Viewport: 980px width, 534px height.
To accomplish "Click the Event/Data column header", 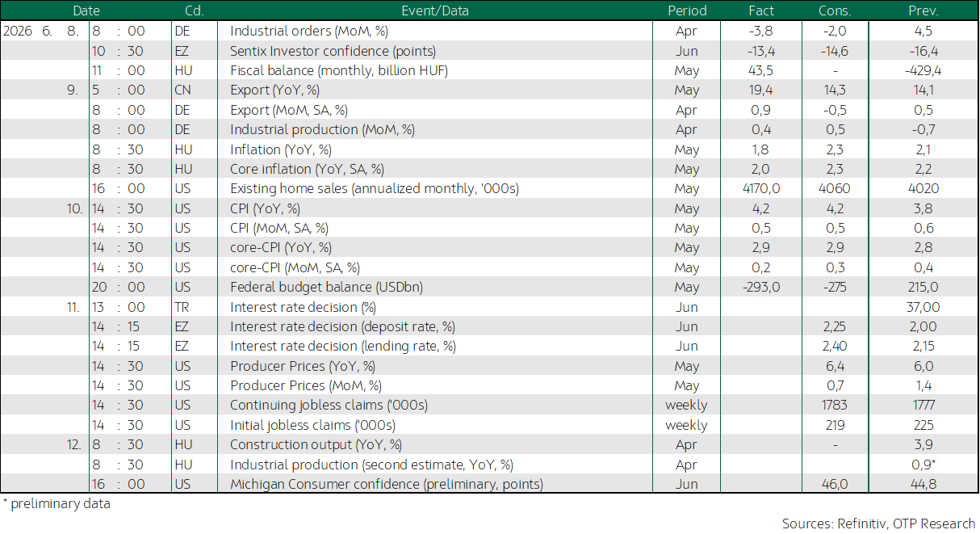I will [434, 11].
